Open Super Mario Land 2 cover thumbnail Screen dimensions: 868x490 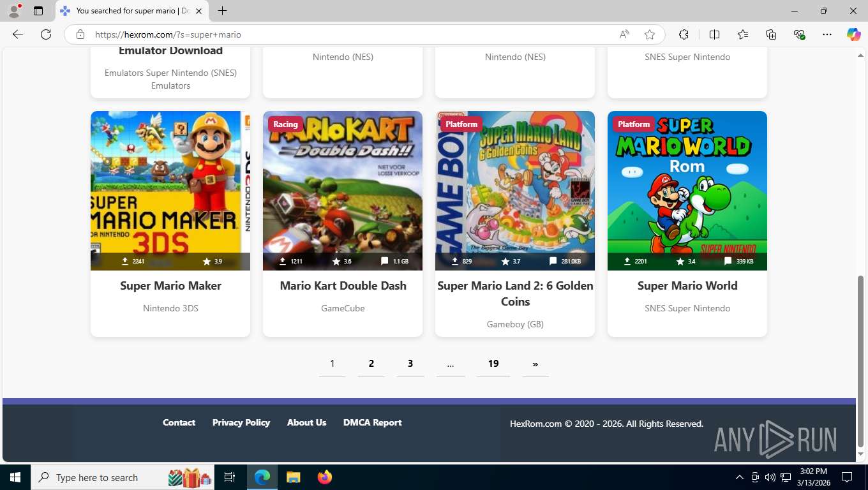[515, 191]
